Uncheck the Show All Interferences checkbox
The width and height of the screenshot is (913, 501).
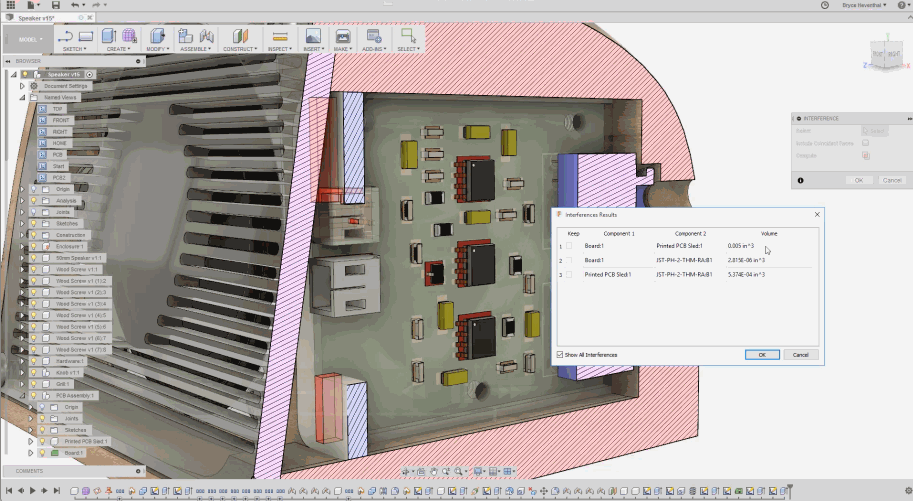[560, 355]
